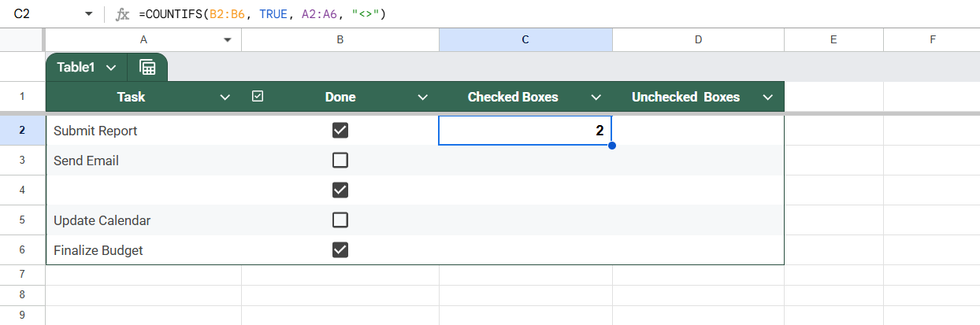Select column E header
980x325 pixels.
point(833,39)
